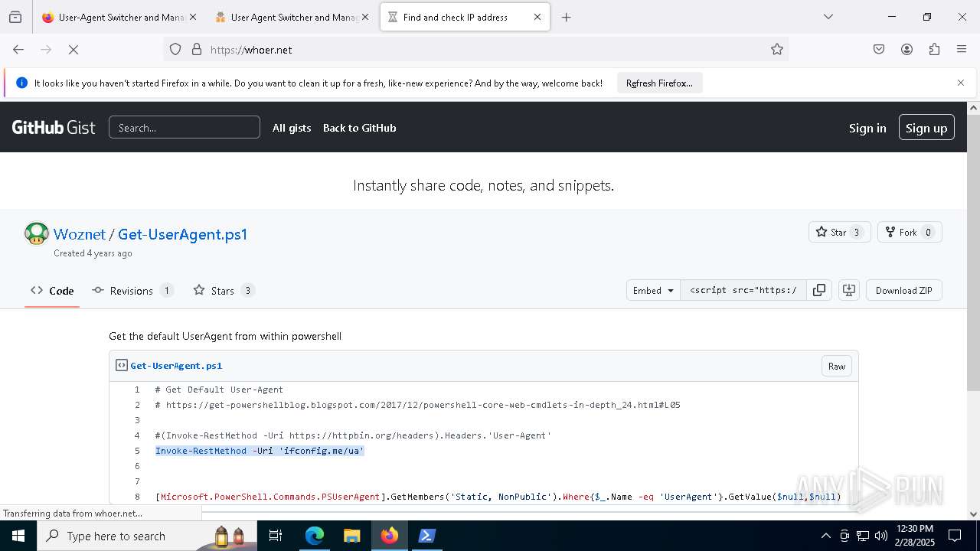Image resolution: width=980 pixels, height=551 pixels.
Task: List all tabs dropdown arrow
Action: click(x=828, y=17)
